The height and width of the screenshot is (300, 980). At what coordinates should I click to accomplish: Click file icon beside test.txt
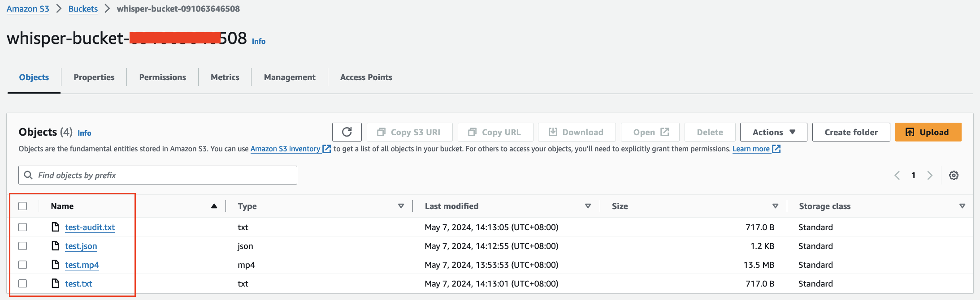55,283
